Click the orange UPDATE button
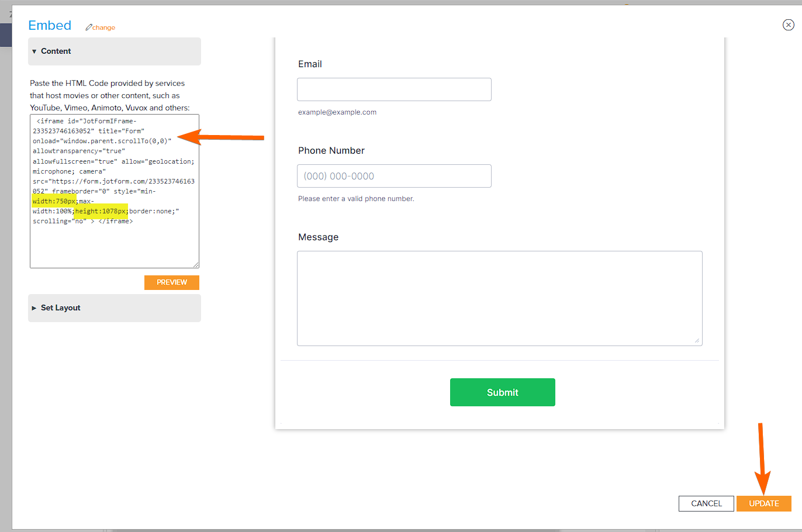The width and height of the screenshot is (802, 532). pos(763,503)
